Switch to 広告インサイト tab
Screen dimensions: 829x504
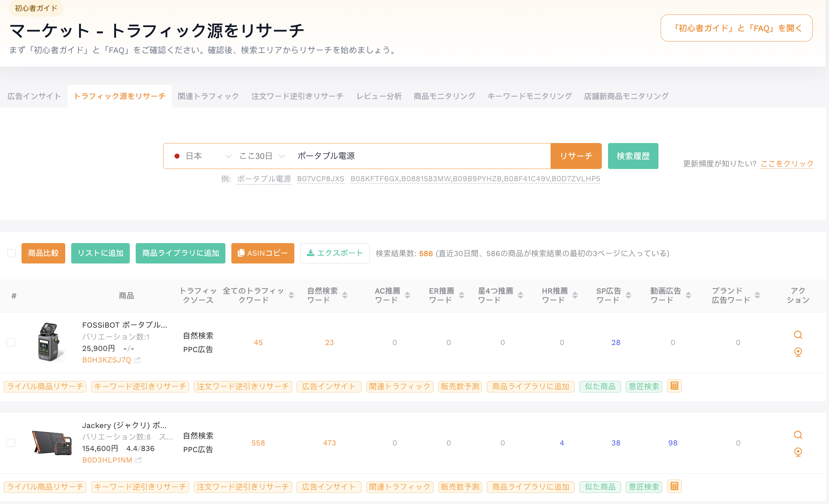click(x=34, y=96)
